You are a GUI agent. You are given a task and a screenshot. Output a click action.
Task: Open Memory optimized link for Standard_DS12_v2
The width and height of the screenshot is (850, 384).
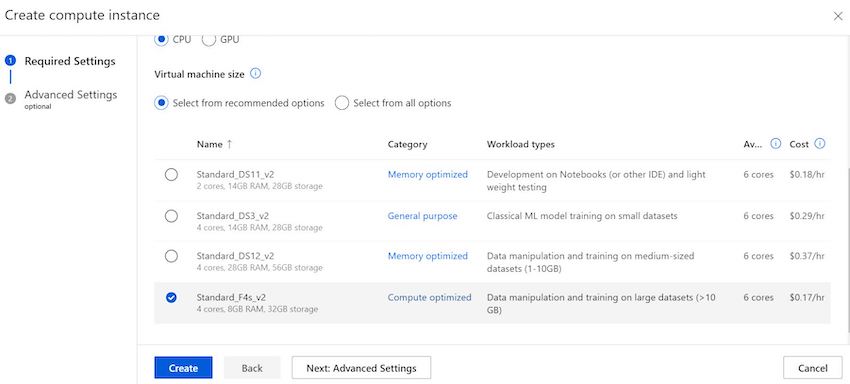[x=428, y=256]
